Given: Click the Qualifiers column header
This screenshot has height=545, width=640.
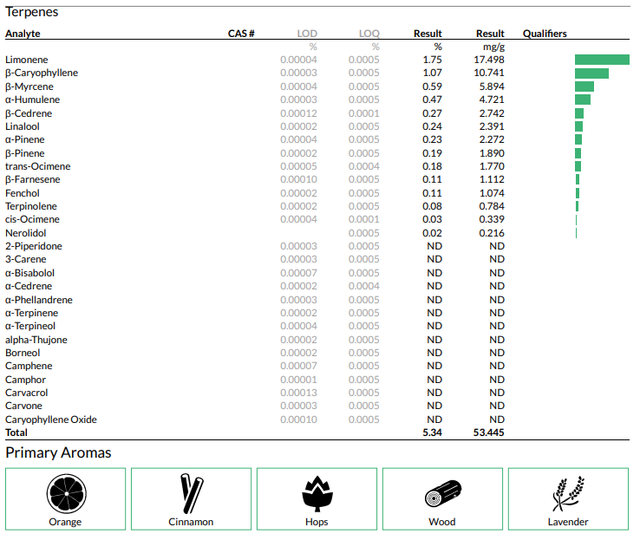Looking at the screenshot, I should coord(544,33).
